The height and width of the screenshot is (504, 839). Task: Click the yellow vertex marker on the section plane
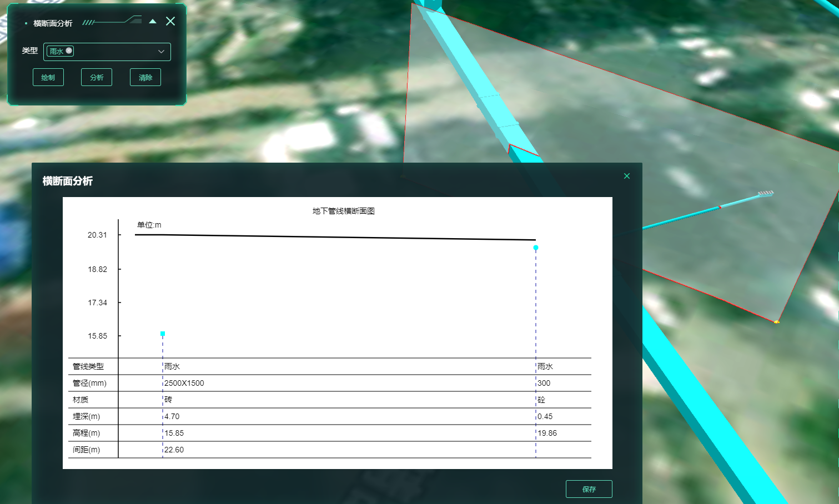[776, 322]
